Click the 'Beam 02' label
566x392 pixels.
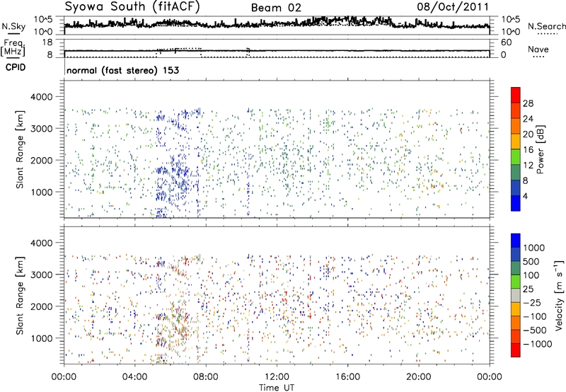(x=276, y=8)
